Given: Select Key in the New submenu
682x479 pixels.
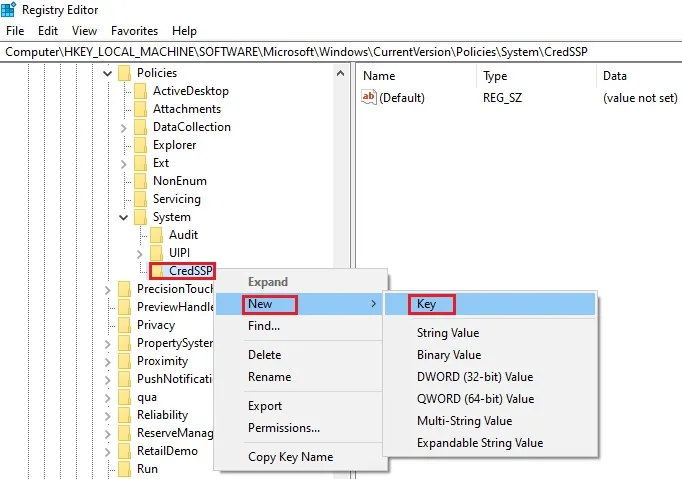Looking at the screenshot, I should point(490,304).
